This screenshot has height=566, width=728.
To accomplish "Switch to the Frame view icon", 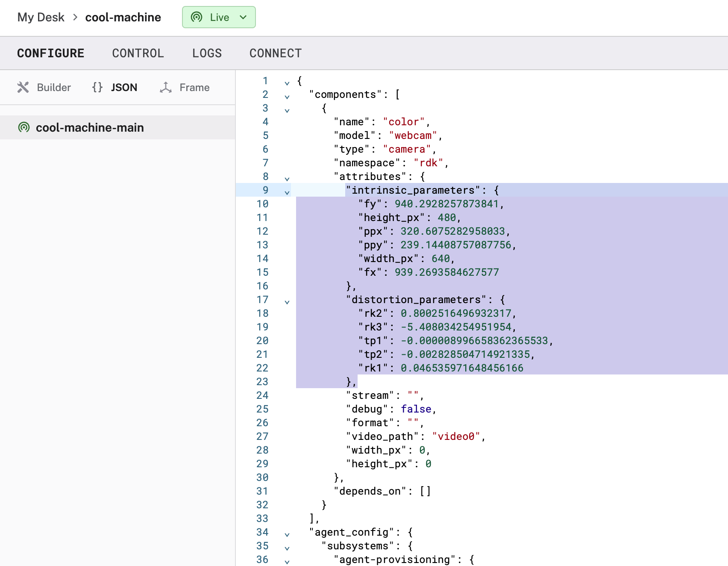I will [x=167, y=87].
